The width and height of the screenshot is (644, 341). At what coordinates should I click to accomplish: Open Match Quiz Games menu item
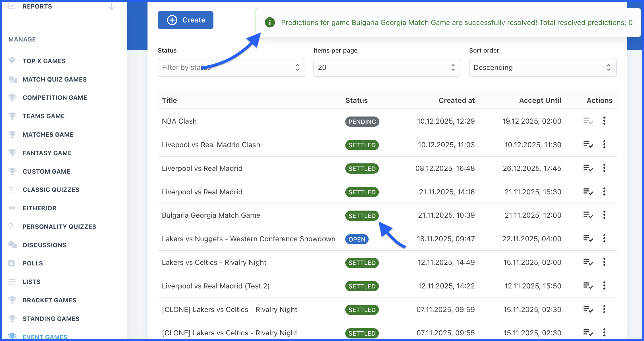click(55, 80)
